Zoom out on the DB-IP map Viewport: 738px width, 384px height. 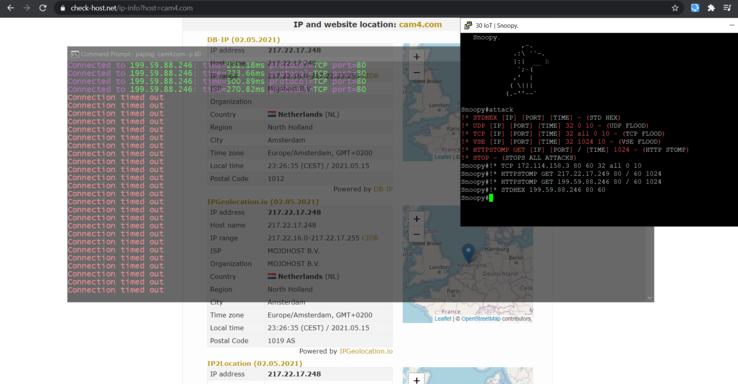(417, 72)
